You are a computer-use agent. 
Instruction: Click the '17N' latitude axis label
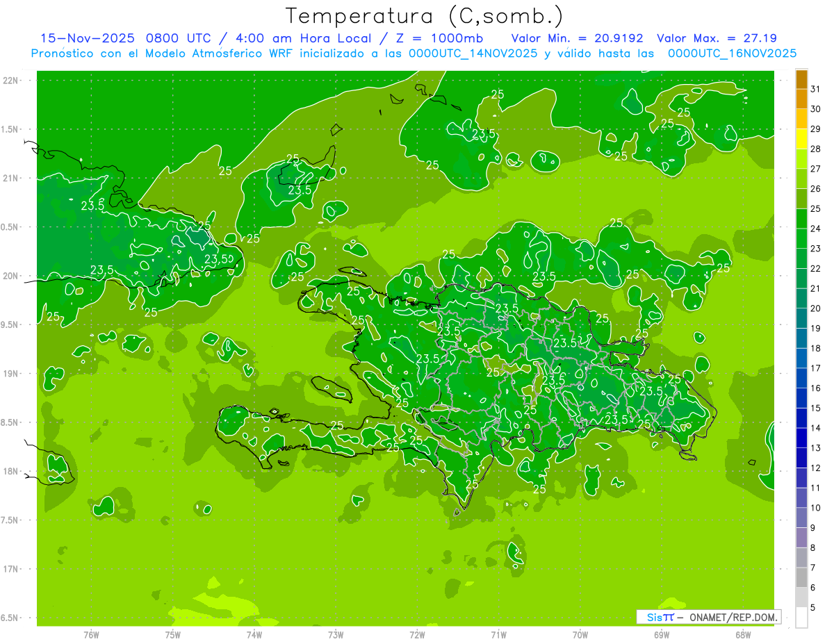(x=11, y=569)
